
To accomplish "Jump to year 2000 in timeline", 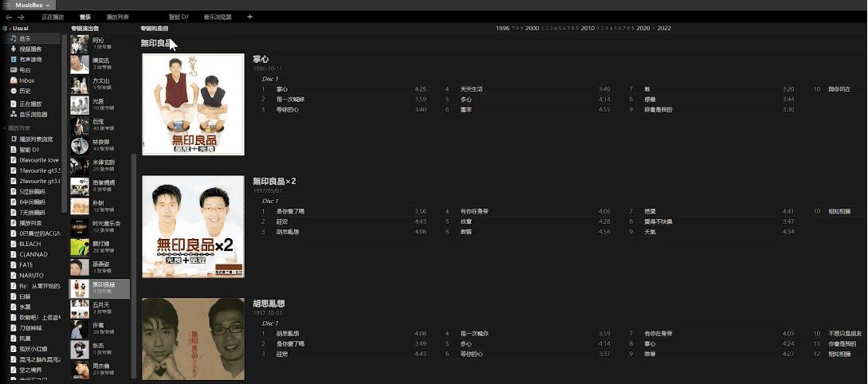I will click(x=532, y=28).
